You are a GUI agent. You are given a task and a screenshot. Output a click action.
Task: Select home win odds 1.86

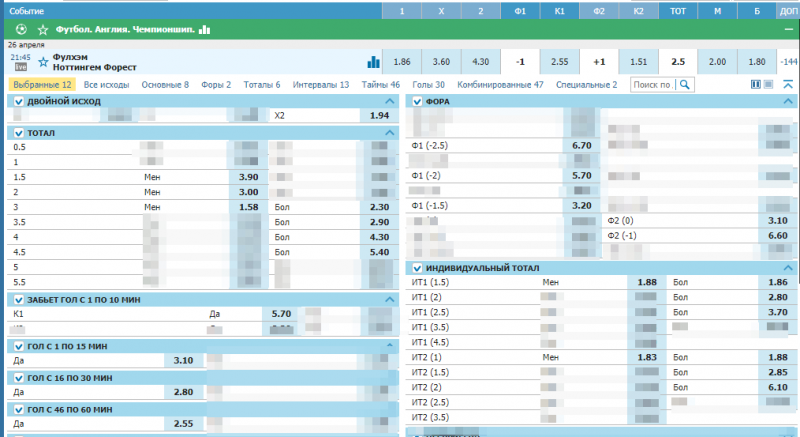point(402,62)
